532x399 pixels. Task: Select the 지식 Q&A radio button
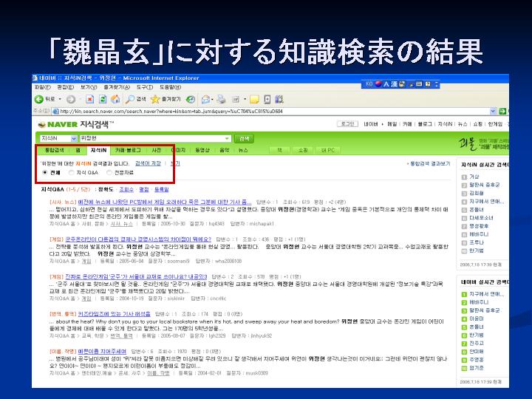(72, 172)
